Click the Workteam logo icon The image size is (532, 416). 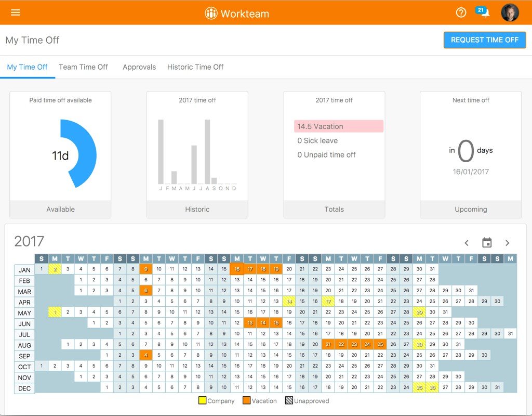click(211, 13)
